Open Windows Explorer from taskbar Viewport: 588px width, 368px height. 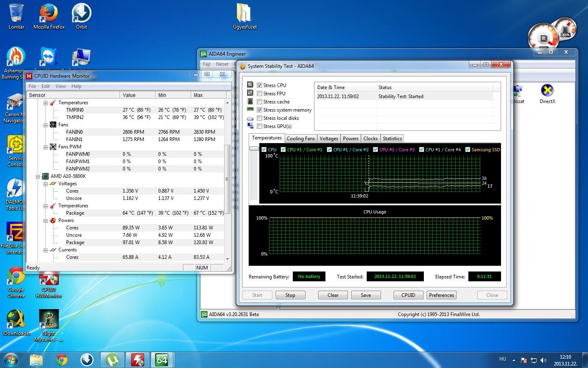37,360
